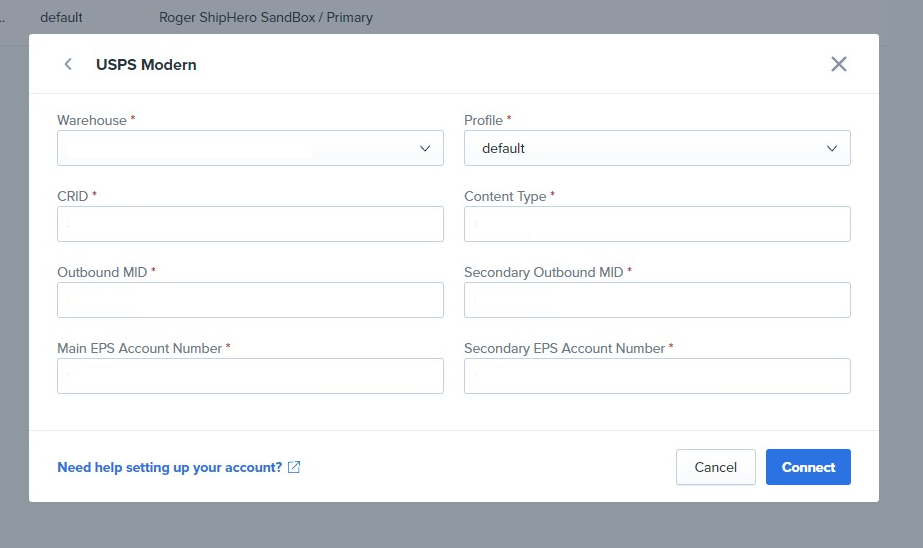This screenshot has height=548, width=923.
Task: Click the Main EPS Account Number field
Action: 250,376
